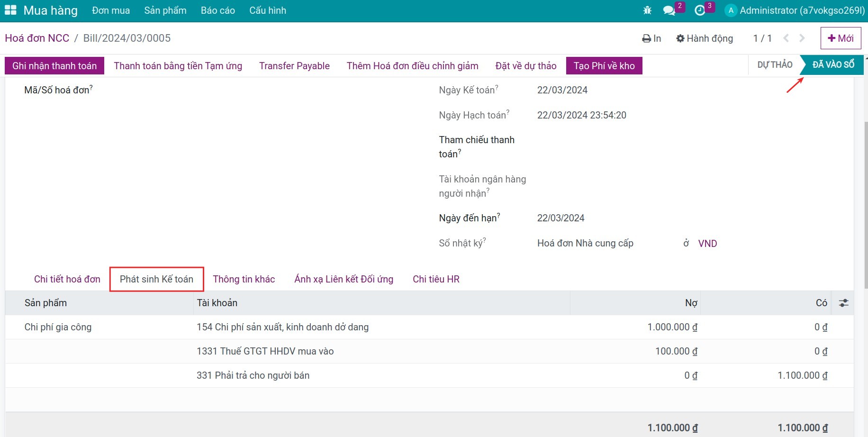The width and height of the screenshot is (868, 437).
Task: Select the Chi phí gia công product cell
Action: point(99,327)
